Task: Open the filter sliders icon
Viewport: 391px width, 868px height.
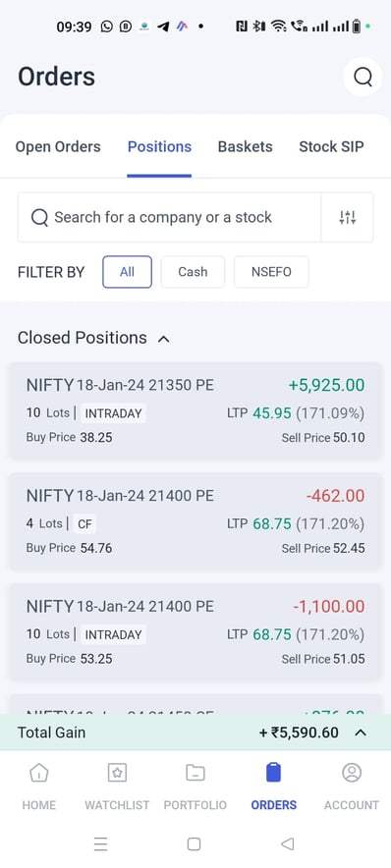Action: 347,218
